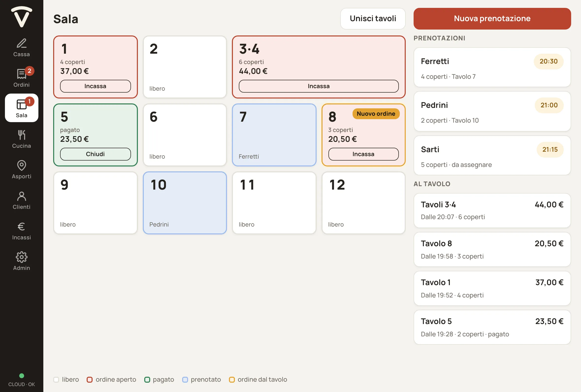Open reserved table 10 Pedrini

185,203
